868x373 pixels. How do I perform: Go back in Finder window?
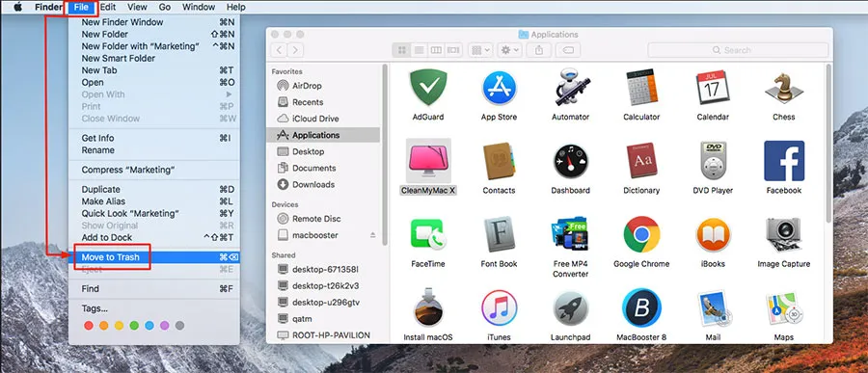point(279,50)
